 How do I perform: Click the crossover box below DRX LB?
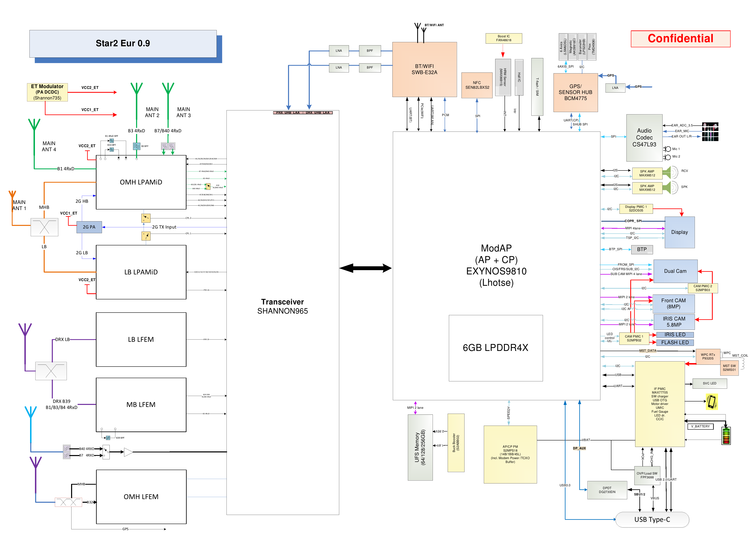51,371
